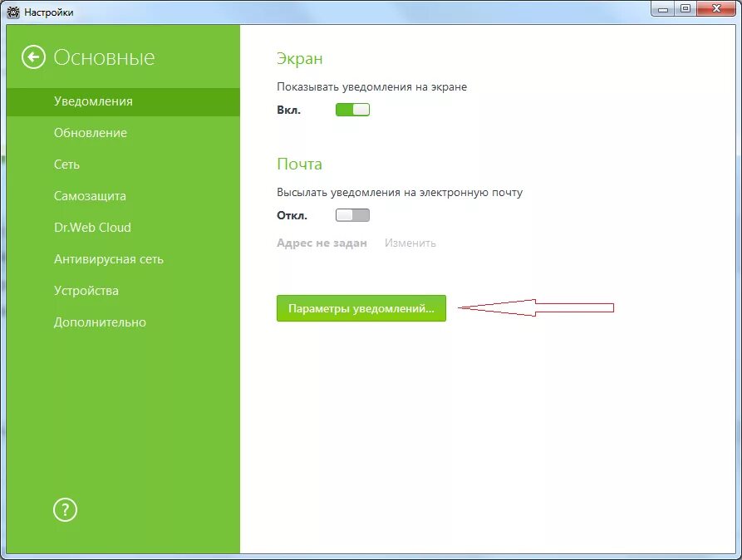Minimize the Настройки window
The image size is (742, 560).
point(662,9)
